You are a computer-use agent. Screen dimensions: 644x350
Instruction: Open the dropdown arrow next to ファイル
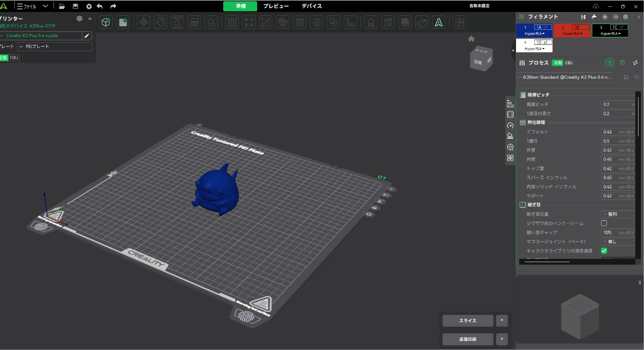point(45,6)
